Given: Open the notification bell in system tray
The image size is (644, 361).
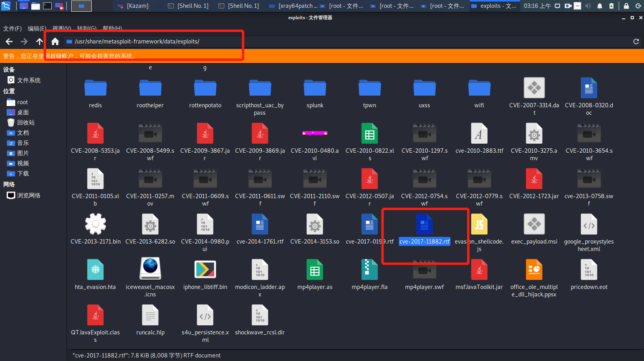Looking at the screenshot, I should point(600,6).
